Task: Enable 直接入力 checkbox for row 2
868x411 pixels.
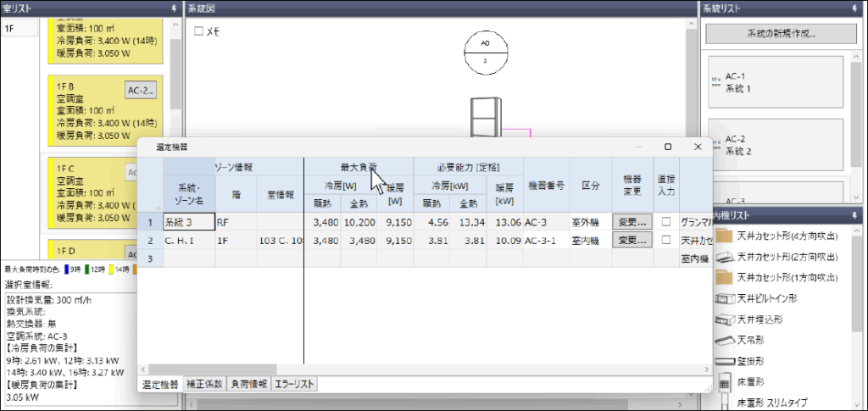Action: [665, 241]
